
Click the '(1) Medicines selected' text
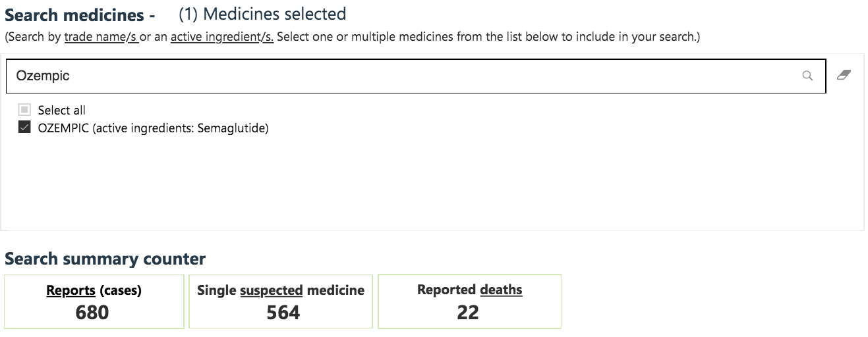[262, 14]
